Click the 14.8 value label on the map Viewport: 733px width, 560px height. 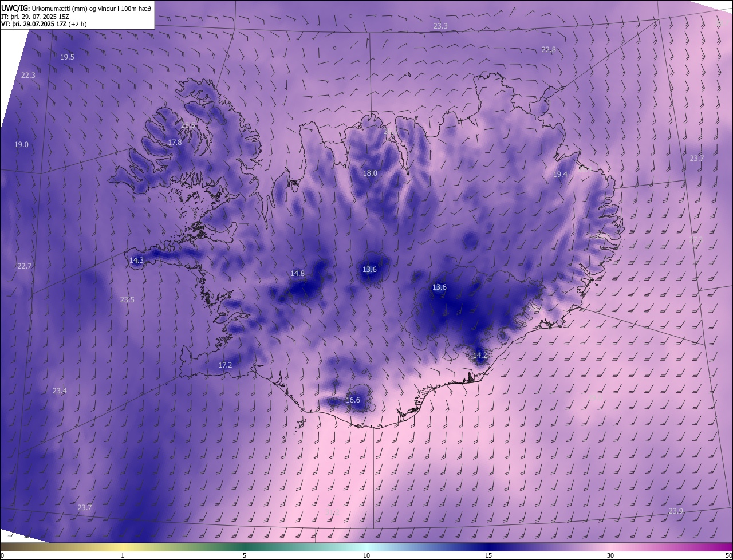coord(297,273)
